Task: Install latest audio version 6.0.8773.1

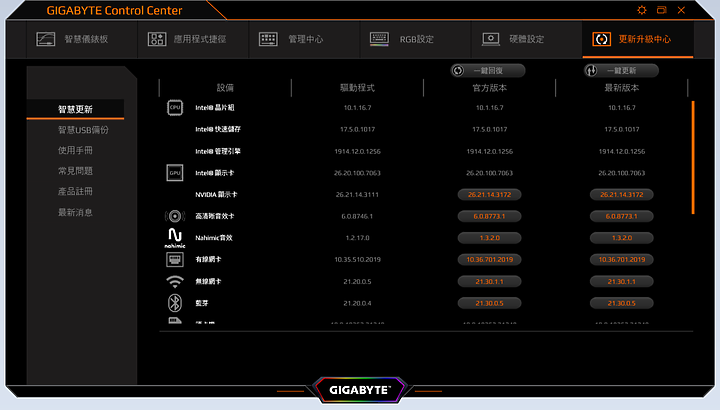Action: [622, 216]
